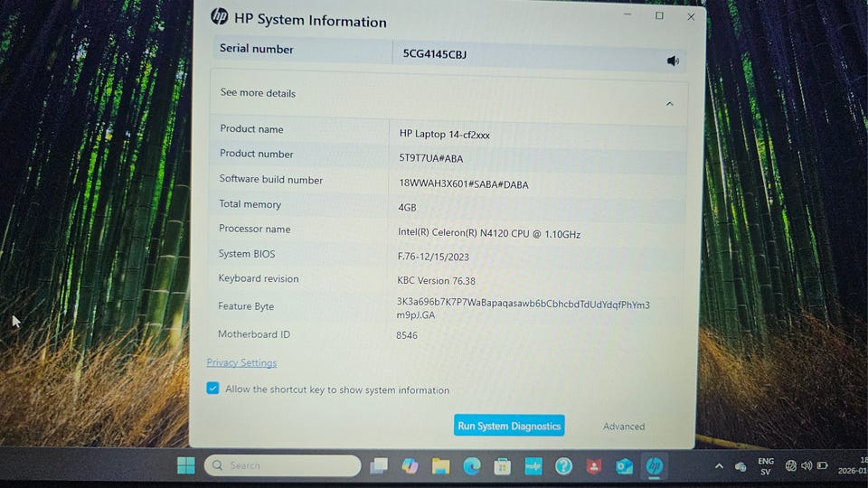The width and height of the screenshot is (868, 488).
Task: Open File Explorer from the taskbar
Action: tap(440, 466)
